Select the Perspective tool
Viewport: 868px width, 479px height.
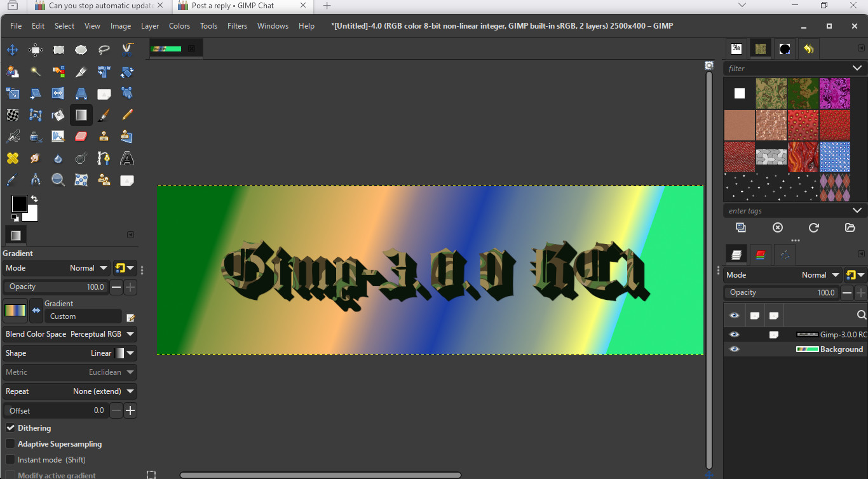[81, 93]
